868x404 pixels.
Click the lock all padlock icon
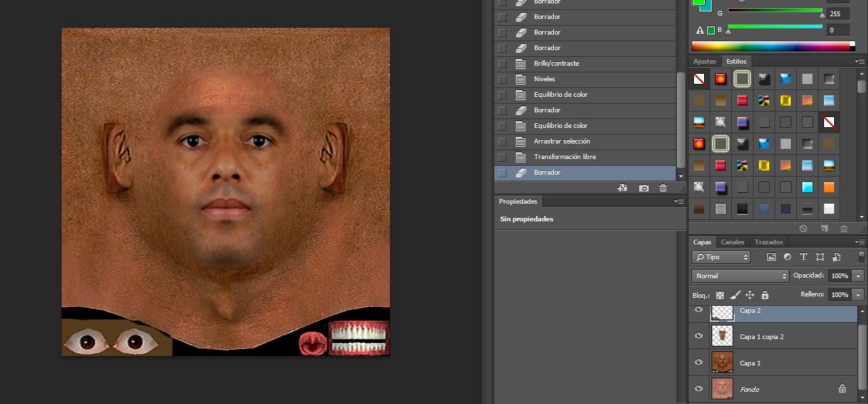765,295
